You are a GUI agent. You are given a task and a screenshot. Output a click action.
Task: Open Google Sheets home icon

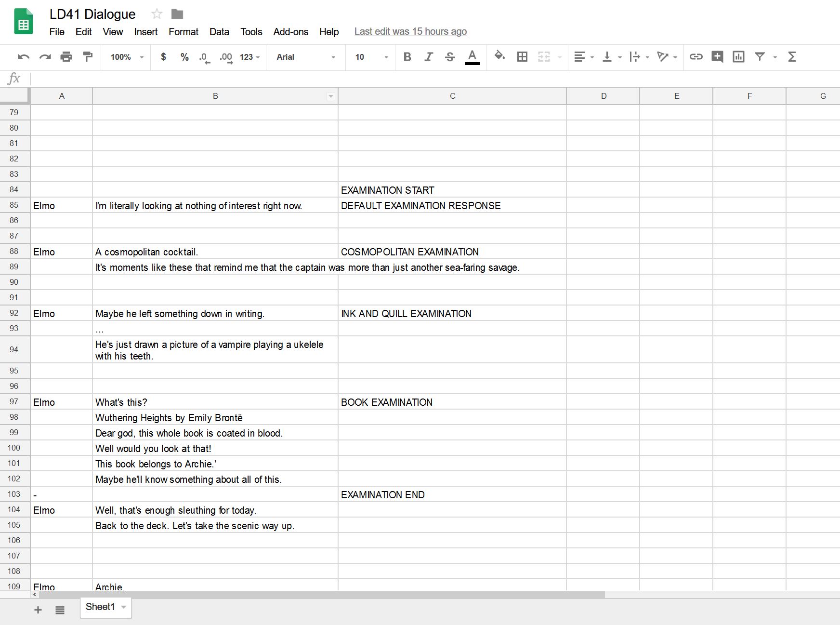[x=24, y=22]
